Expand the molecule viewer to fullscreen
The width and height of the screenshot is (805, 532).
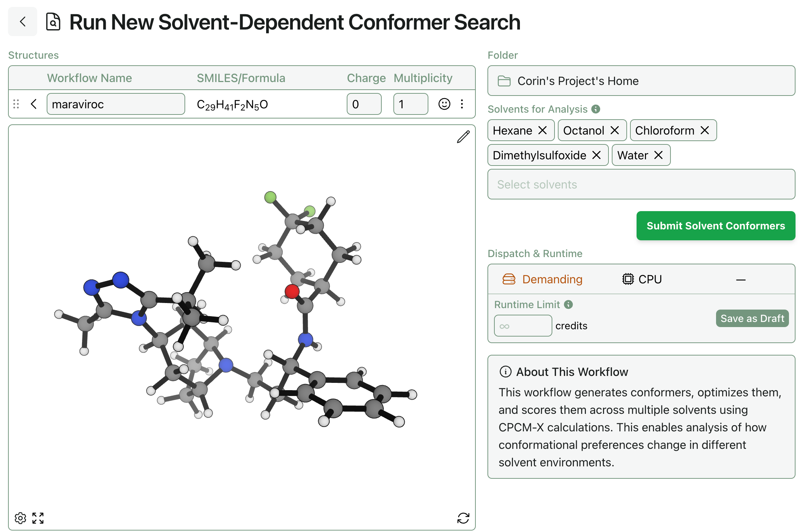click(38, 518)
